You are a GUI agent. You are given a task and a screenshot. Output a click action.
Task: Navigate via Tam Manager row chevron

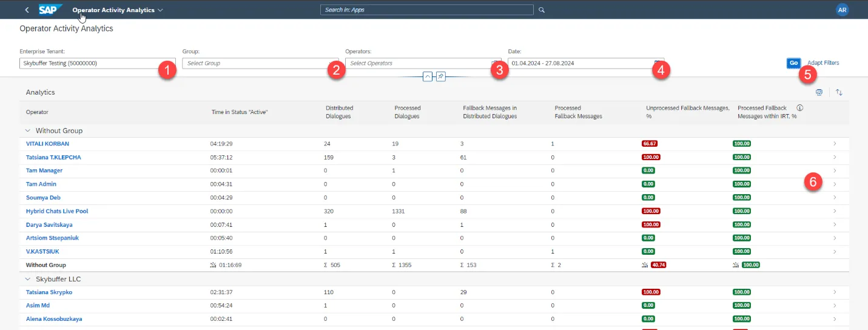click(835, 170)
